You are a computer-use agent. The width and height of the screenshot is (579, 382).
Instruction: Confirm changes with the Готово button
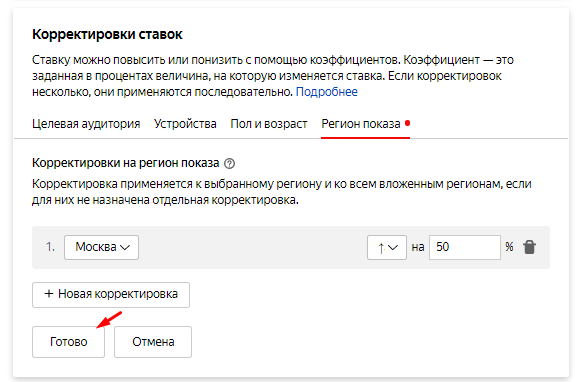click(x=68, y=342)
